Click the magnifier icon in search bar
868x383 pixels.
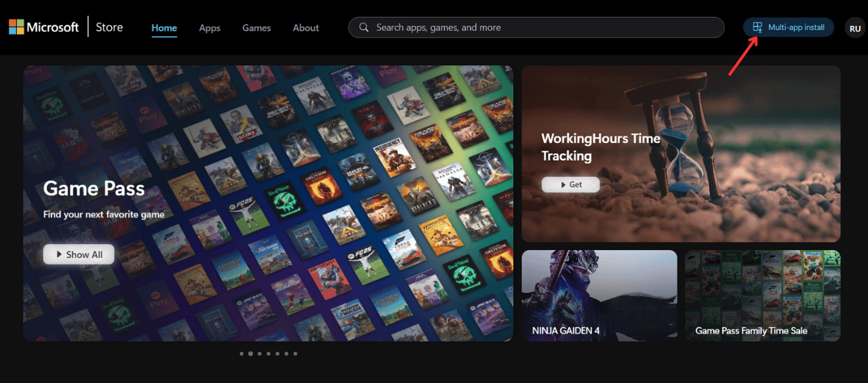[x=364, y=28]
